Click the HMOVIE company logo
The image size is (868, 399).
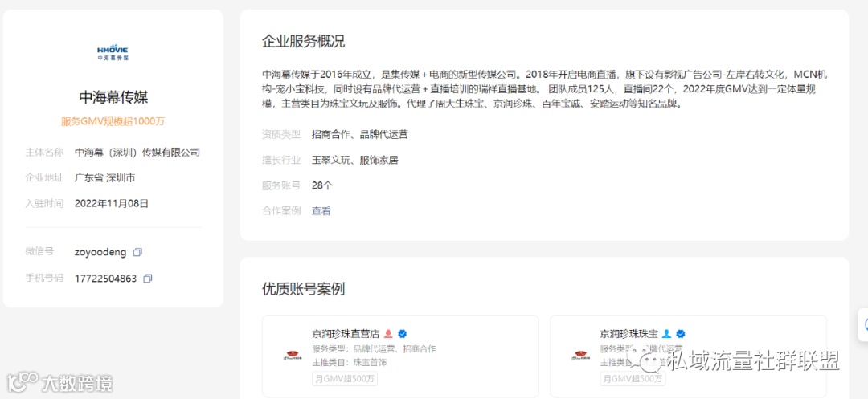[x=113, y=53]
